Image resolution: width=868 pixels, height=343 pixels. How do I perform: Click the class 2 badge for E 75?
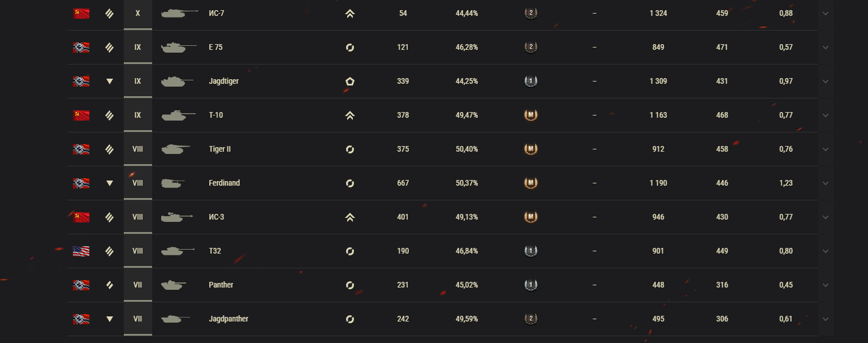click(530, 48)
